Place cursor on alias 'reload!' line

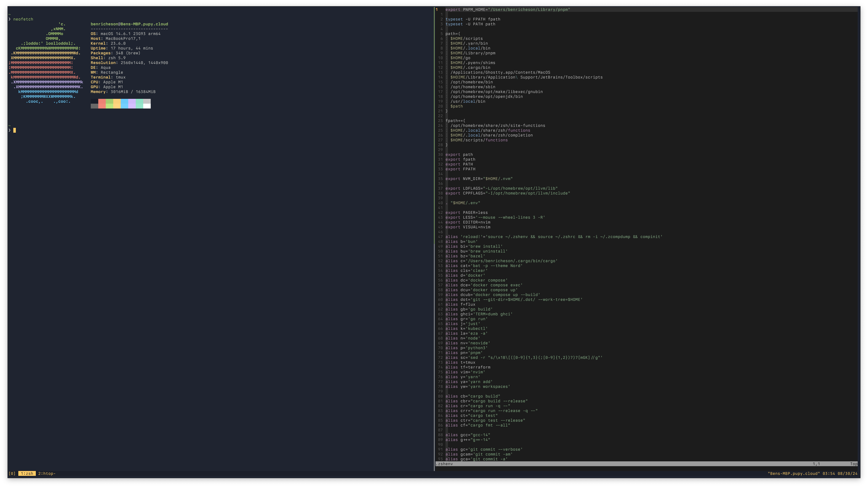(553, 237)
